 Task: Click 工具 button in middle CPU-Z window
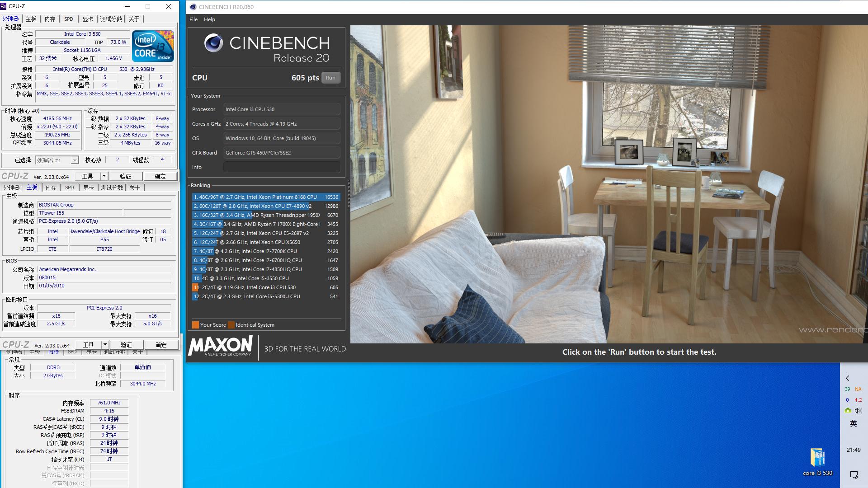coord(89,345)
